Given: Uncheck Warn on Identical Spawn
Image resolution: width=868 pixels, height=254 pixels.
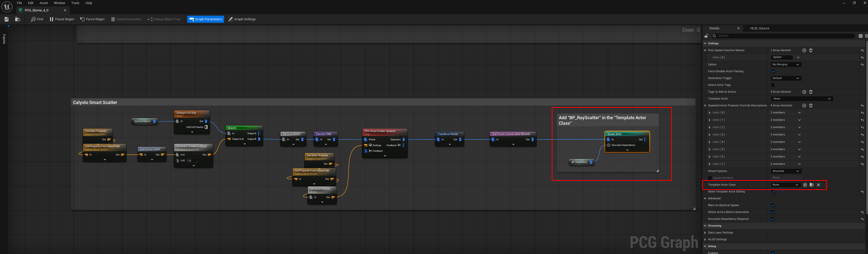Looking at the screenshot, I should click(773, 205).
